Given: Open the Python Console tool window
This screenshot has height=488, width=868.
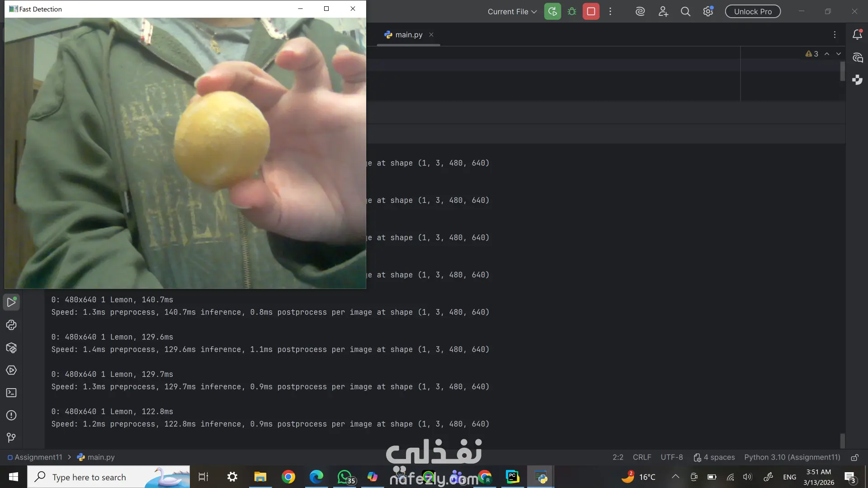Looking at the screenshot, I should click(x=11, y=325).
